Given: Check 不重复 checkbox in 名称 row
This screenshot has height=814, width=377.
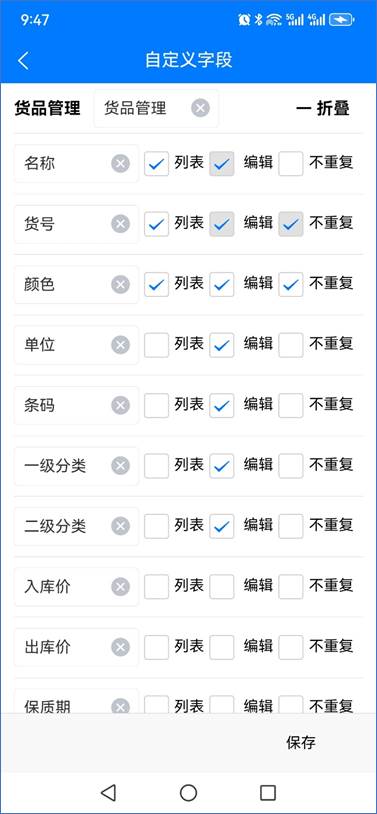Looking at the screenshot, I should pyautogui.click(x=291, y=164).
